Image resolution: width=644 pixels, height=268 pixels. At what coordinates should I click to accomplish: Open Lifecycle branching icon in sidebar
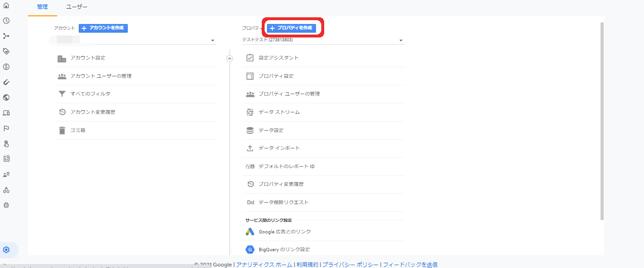point(6,36)
